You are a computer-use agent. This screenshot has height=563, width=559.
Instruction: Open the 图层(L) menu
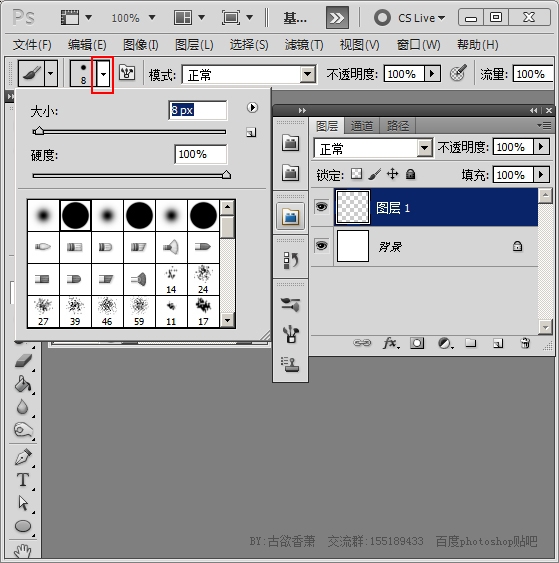(194, 45)
